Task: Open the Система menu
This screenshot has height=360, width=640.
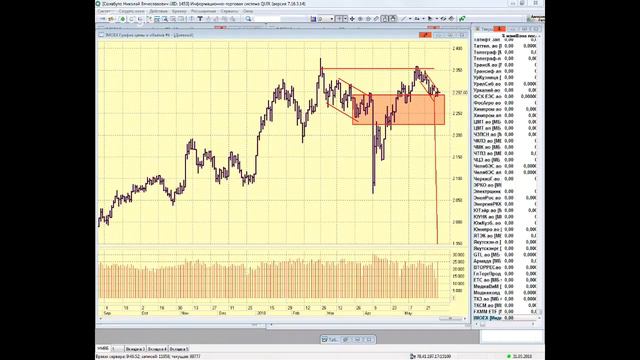Action: tap(104, 11)
